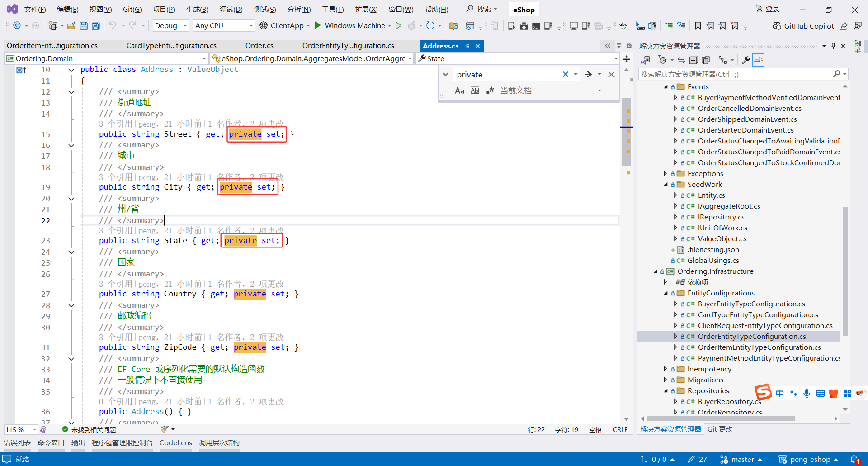This screenshot has height=466, width=868.
Task: Click the editor vertical scrollbar thumb
Action: (626, 132)
